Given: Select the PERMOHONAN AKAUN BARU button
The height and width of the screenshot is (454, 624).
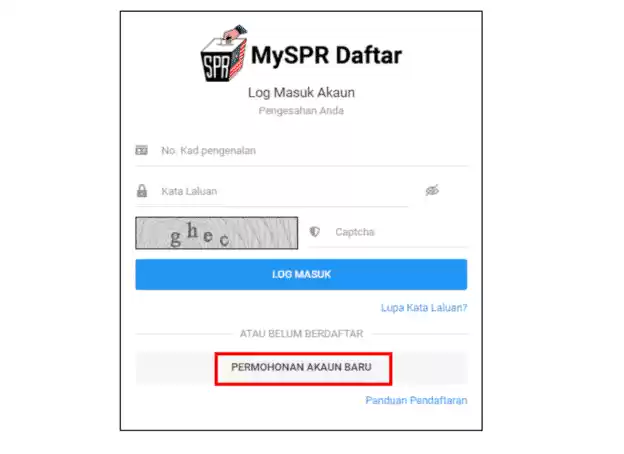Looking at the screenshot, I should (x=302, y=367).
